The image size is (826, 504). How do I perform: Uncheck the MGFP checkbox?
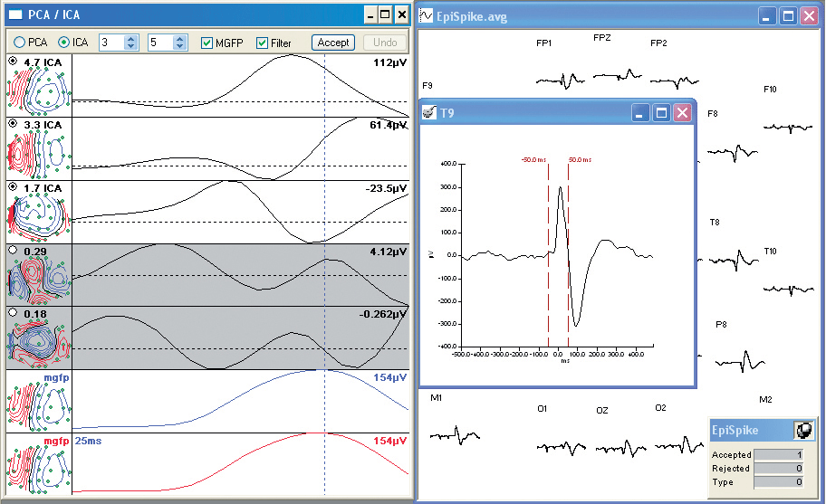[x=206, y=43]
